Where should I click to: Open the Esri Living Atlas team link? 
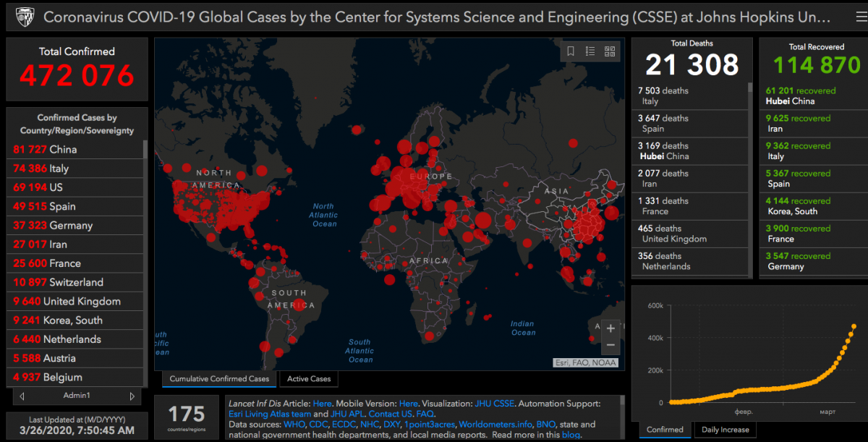[269, 414]
